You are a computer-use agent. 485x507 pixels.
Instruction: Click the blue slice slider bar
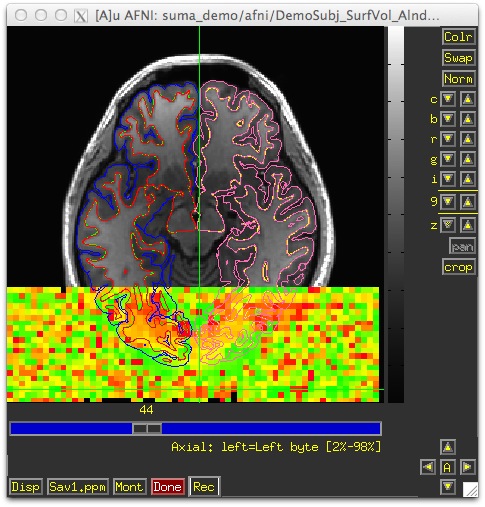pyautogui.click(x=196, y=428)
